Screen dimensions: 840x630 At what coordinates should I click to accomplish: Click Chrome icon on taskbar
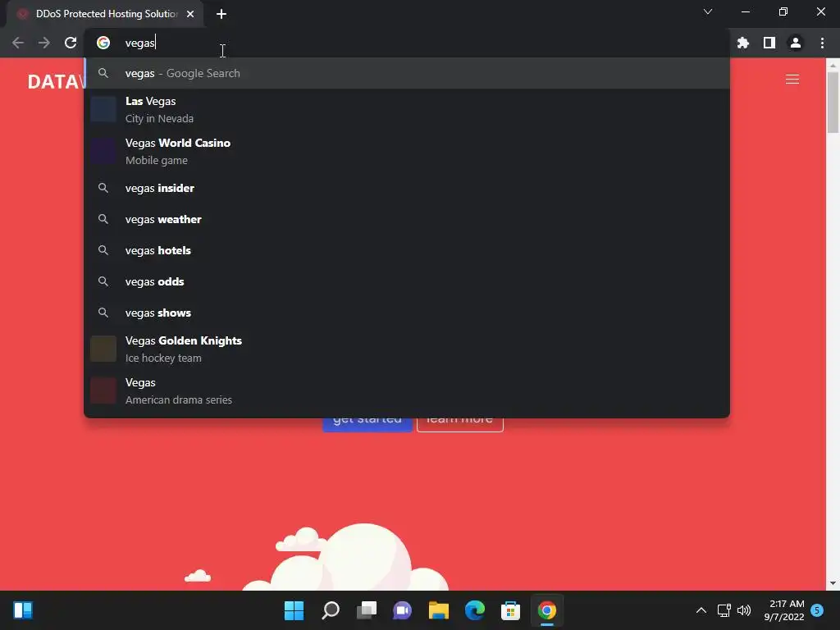(x=547, y=610)
